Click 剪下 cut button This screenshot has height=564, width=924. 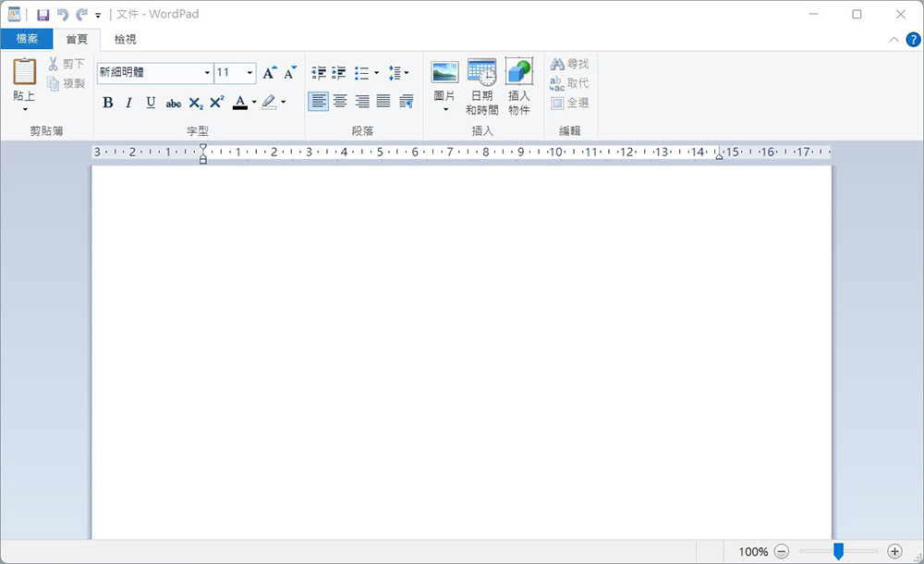[x=67, y=64]
